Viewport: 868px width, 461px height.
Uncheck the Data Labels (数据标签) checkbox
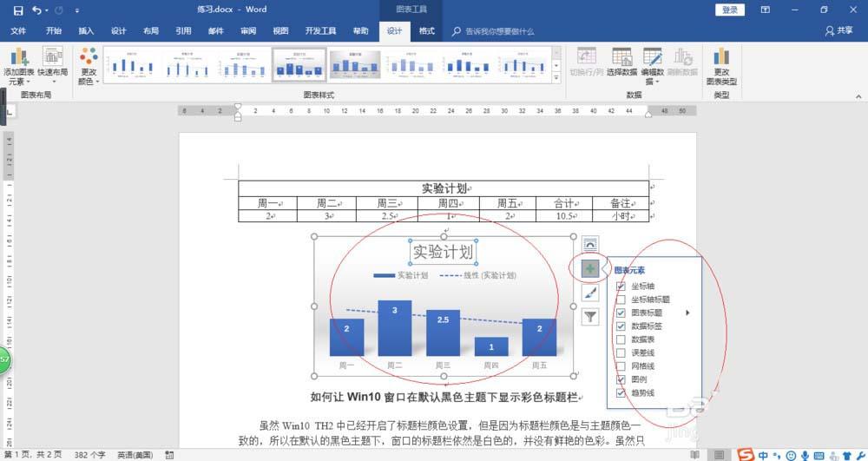coord(621,326)
